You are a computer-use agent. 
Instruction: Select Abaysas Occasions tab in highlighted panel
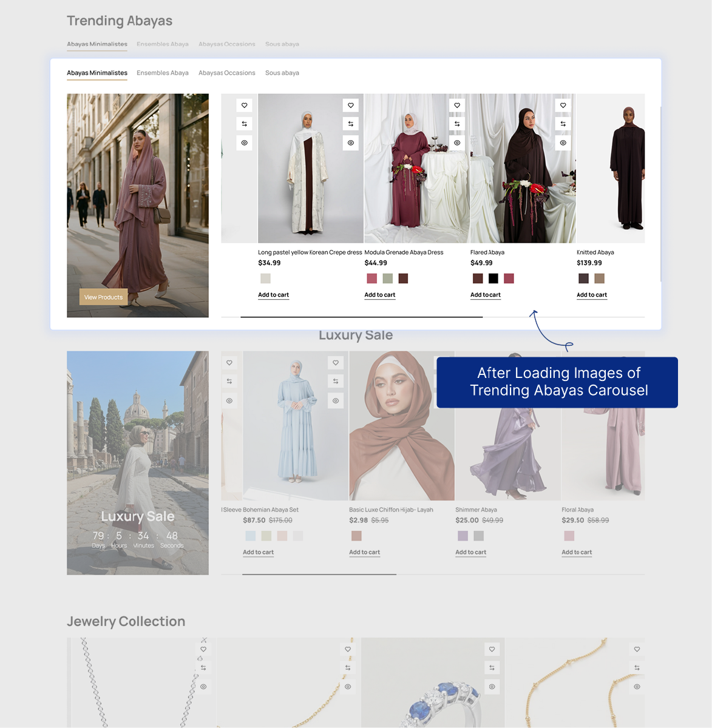[227, 73]
